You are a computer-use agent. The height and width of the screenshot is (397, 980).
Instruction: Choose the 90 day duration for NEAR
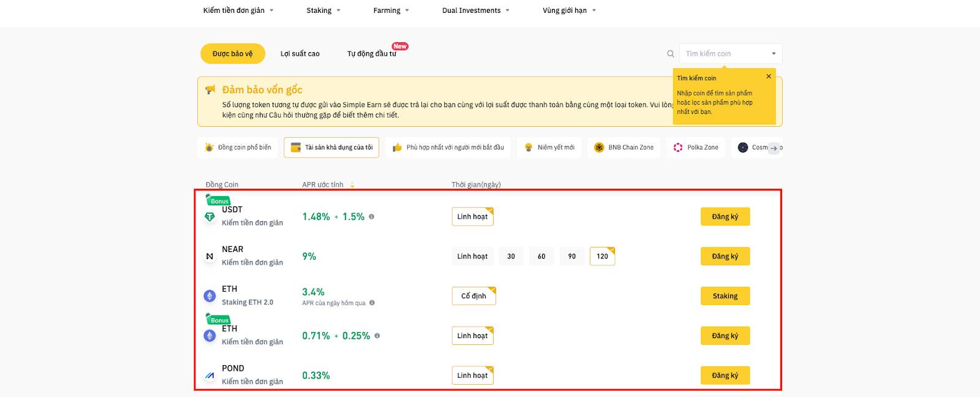pyautogui.click(x=572, y=257)
